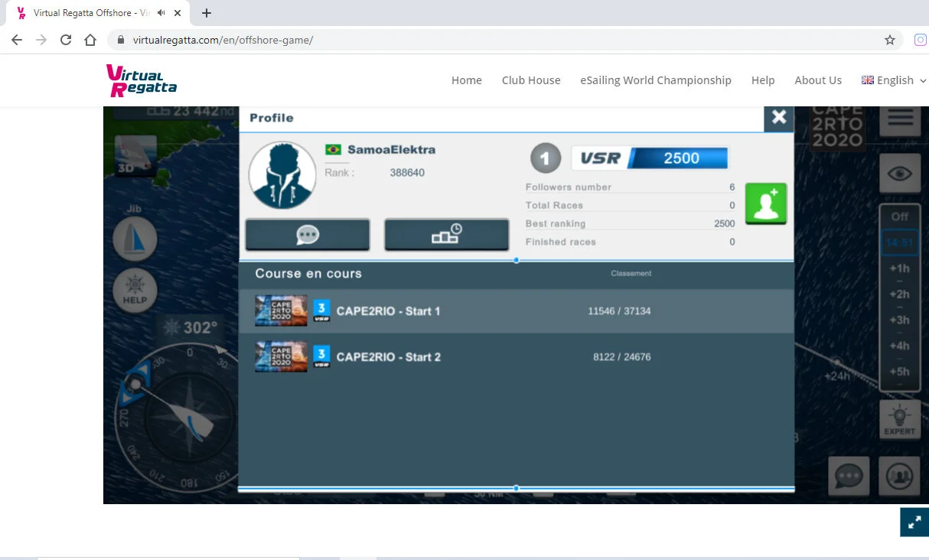Viewport: 929px width, 560px height.
Task: Click the VSR 3 badge for Start 1
Action: [x=322, y=311]
